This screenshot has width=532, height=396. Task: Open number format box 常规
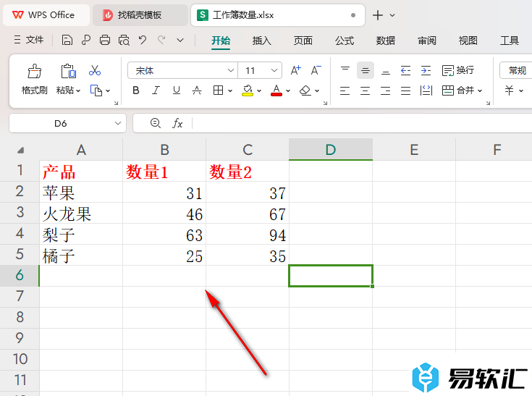[517, 70]
